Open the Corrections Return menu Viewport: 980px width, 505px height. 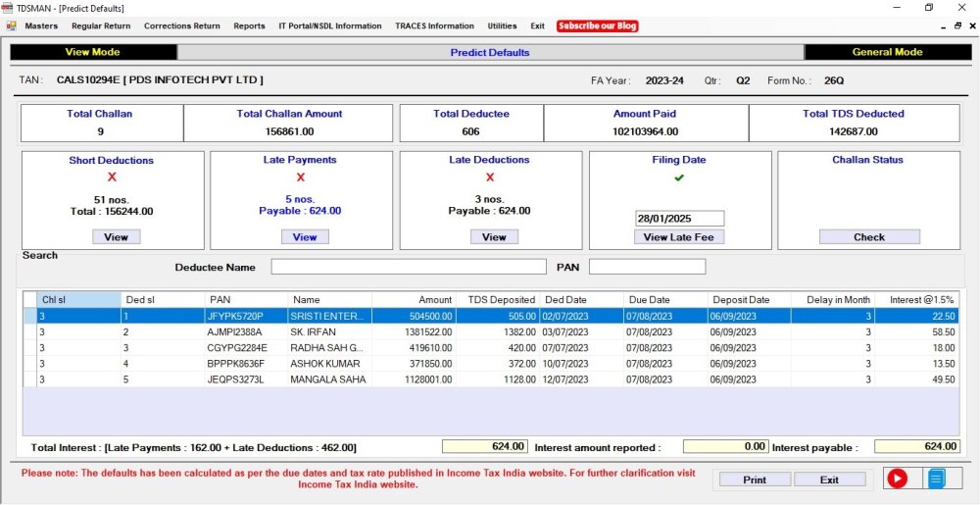pos(181,25)
